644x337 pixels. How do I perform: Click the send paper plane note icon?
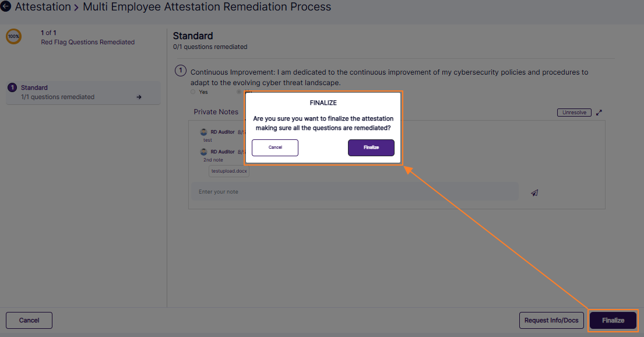tap(534, 192)
